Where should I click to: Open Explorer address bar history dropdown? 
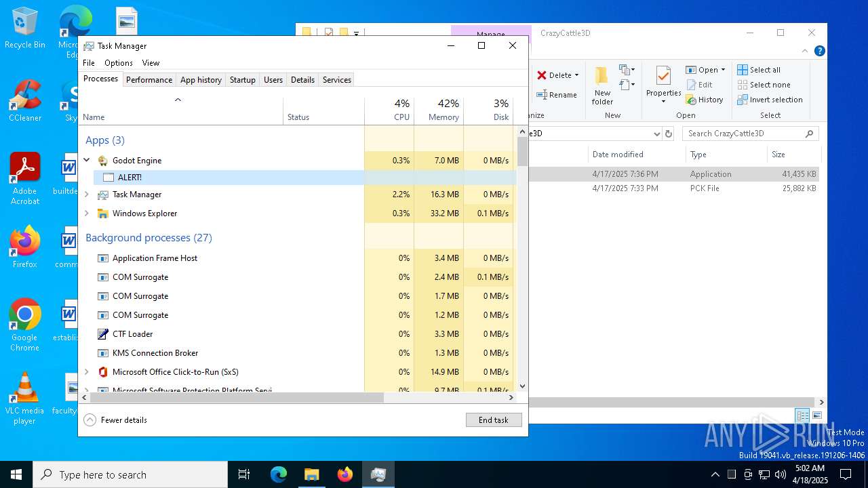pyautogui.click(x=656, y=134)
